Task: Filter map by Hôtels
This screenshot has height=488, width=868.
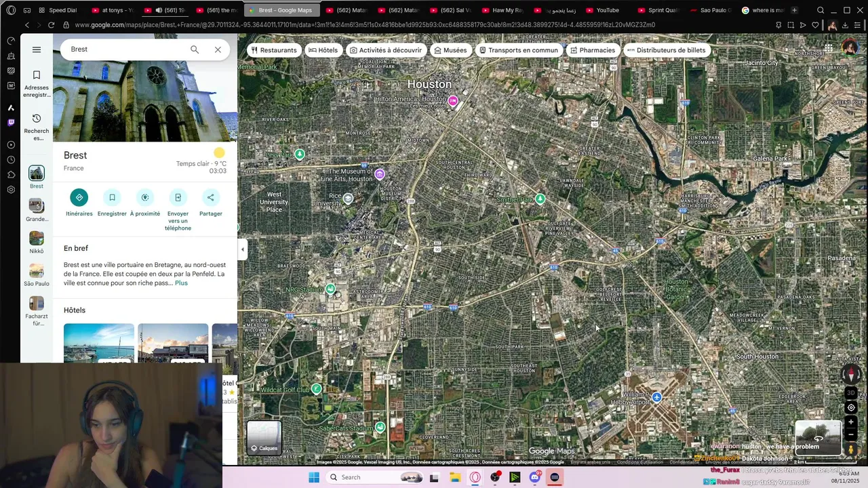Action: point(323,50)
